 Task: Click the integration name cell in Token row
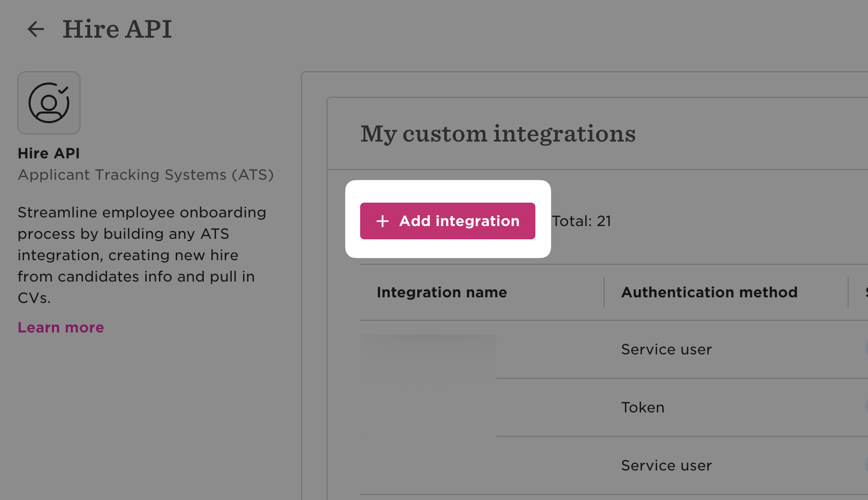[428, 407]
